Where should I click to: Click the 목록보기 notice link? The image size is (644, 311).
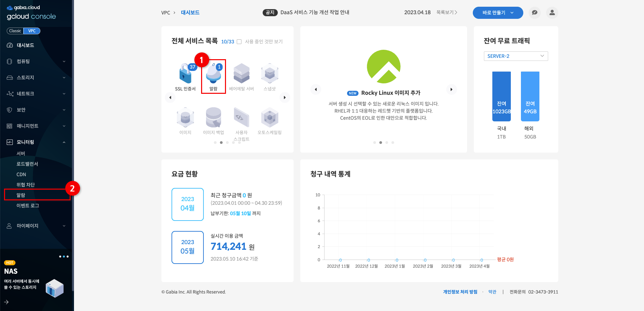click(x=447, y=12)
